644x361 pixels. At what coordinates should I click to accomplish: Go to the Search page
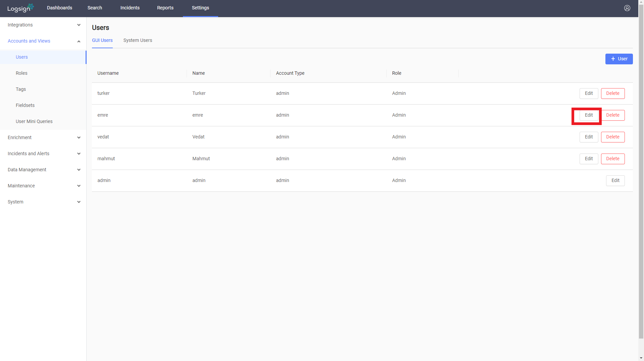[95, 8]
